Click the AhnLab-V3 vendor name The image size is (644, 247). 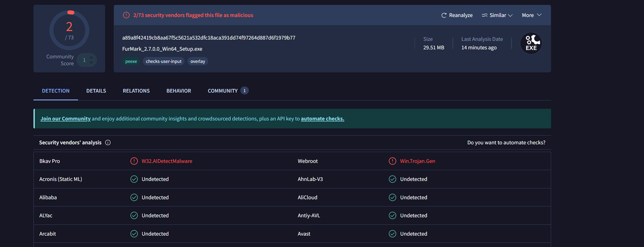click(x=310, y=179)
